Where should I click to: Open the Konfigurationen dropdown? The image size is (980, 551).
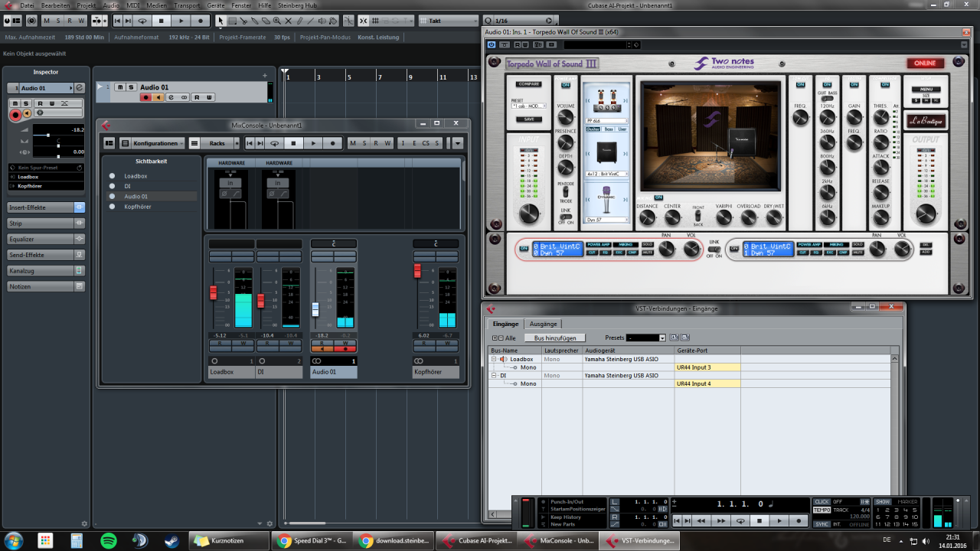coord(158,143)
